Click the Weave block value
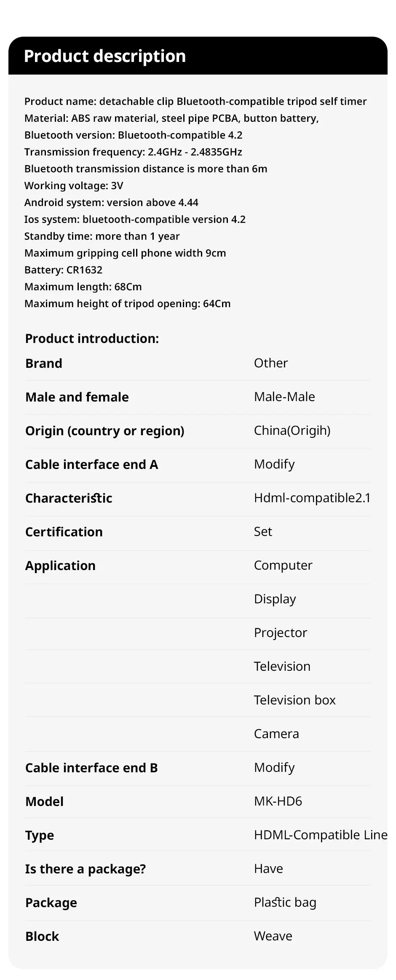The width and height of the screenshot is (396, 980). pyautogui.click(x=273, y=936)
